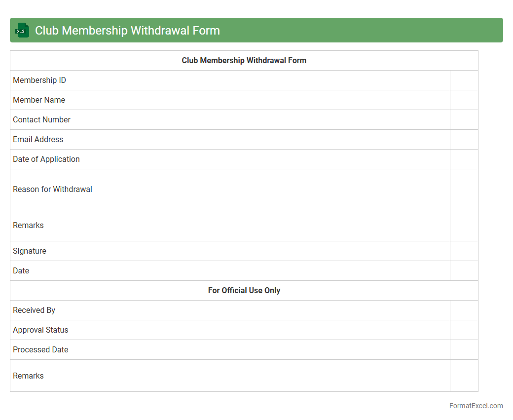Focus the empty Email Address field

point(464,140)
